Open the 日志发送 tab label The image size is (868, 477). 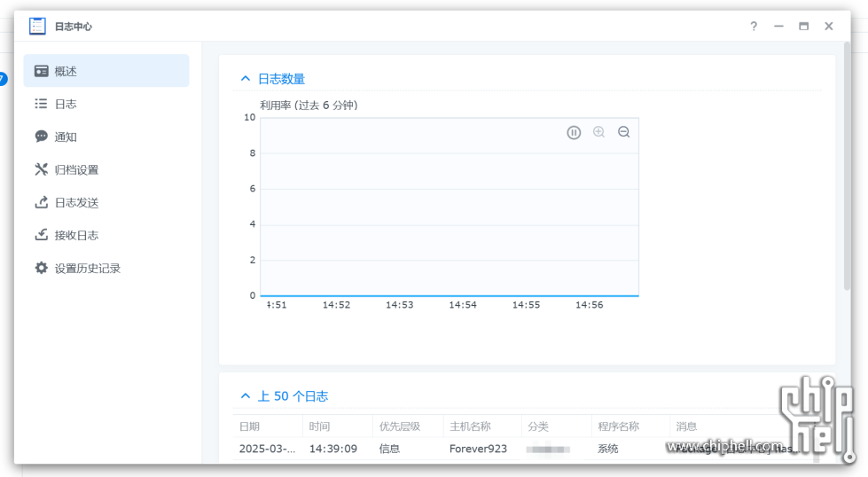76,202
